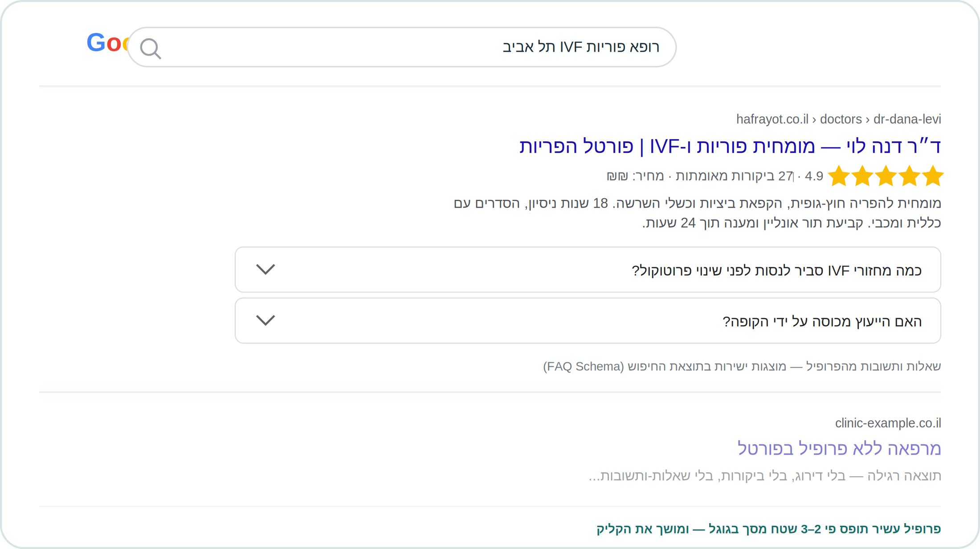Click the תוצאה רגילה snippet text

click(764, 475)
